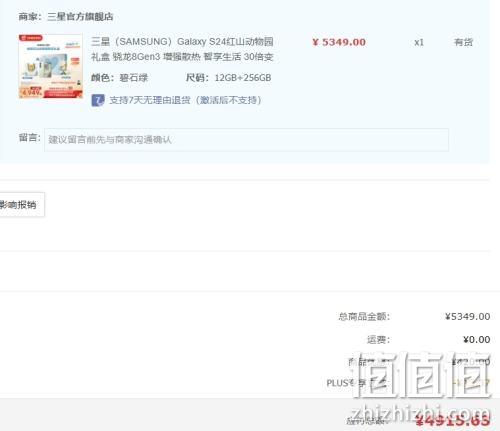Click the PLUS专享 discount row
Viewport: 500px width, 431px height.
tap(408, 383)
